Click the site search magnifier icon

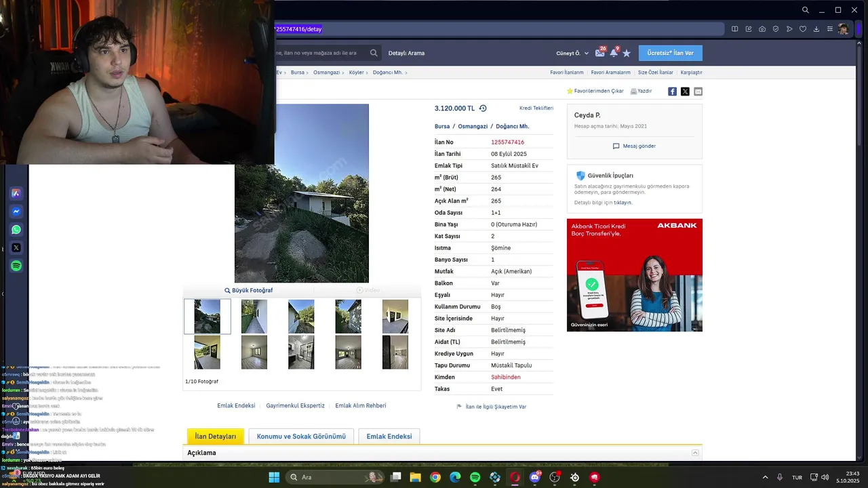(x=374, y=53)
